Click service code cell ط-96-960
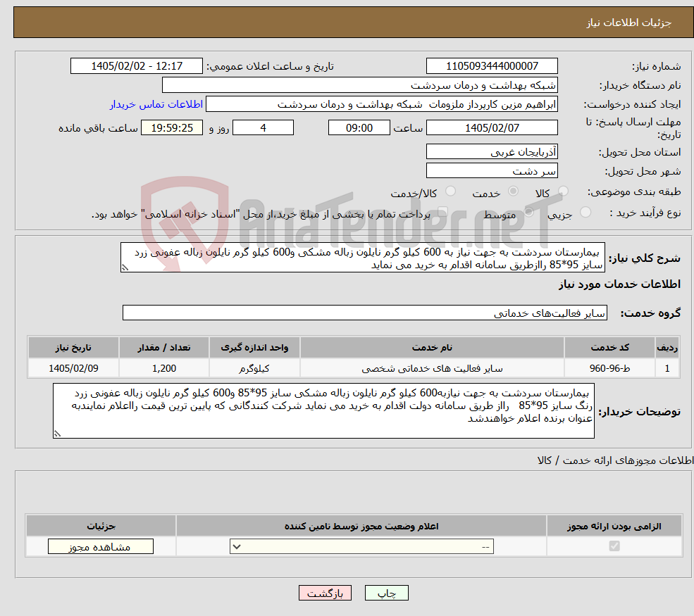The image size is (694, 616). (x=609, y=368)
